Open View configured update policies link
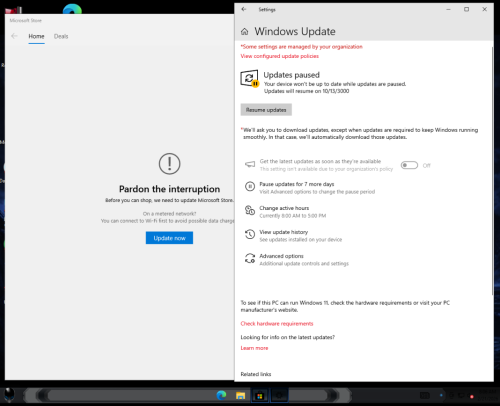This screenshot has width=500, height=406. coord(280,56)
